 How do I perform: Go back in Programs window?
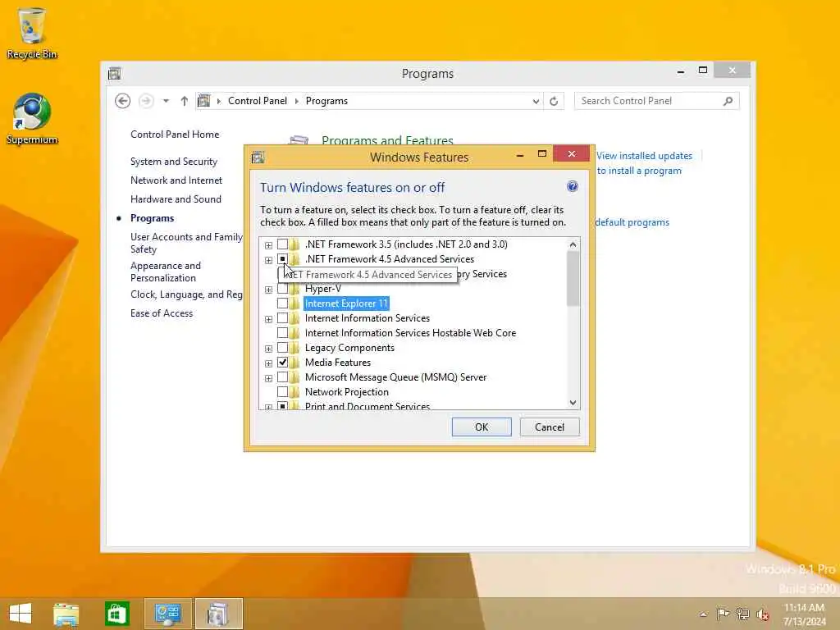tap(123, 101)
